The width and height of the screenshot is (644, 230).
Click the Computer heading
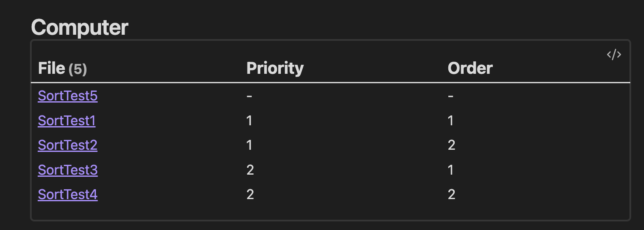pyautogui.click(x=80, y=28)
